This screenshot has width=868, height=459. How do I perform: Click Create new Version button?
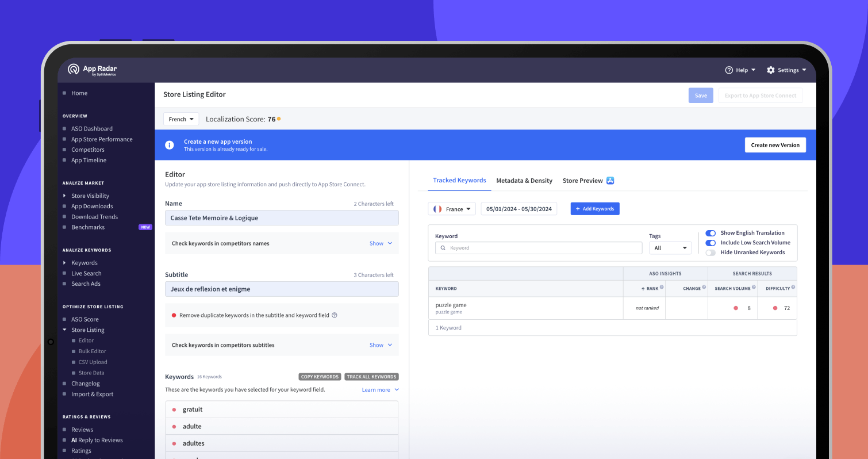tap(775, 145)
